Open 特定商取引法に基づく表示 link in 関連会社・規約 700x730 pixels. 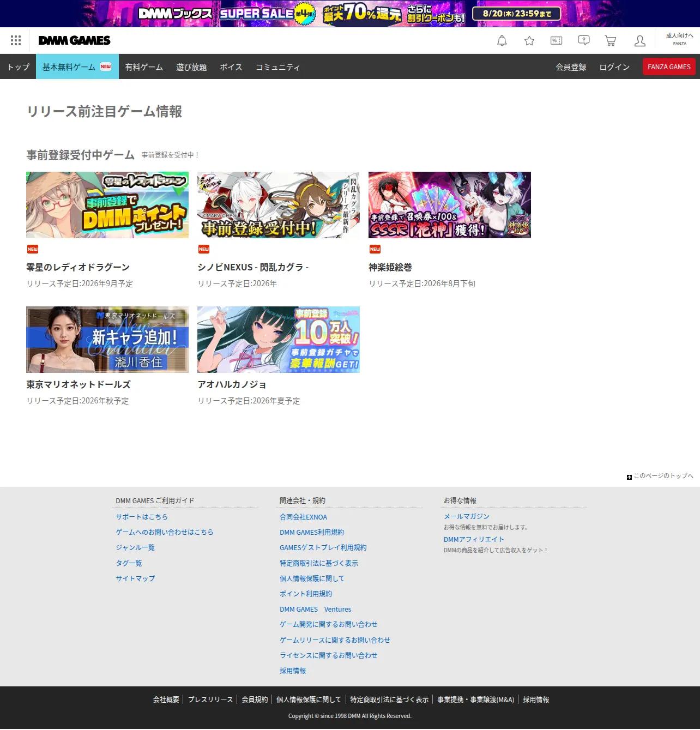pyautogui.click(x=319, y=563)
